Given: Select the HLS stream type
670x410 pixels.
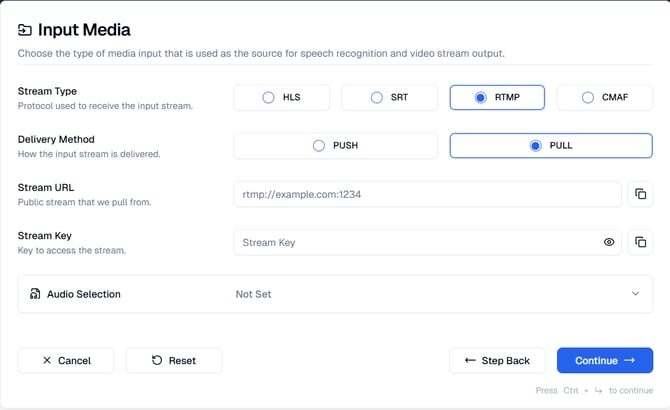Looking at the screenshot, I should click(x=282, y=97).
